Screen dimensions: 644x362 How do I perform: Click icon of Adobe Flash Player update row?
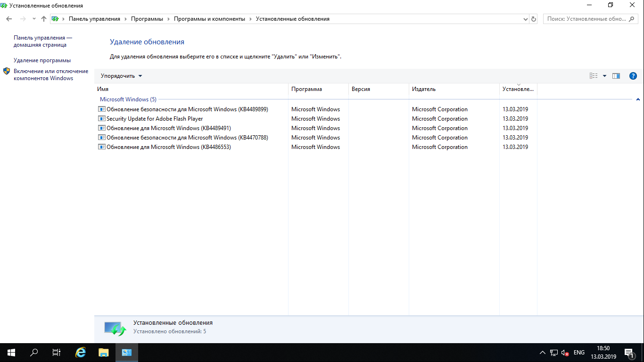(101, 119)
